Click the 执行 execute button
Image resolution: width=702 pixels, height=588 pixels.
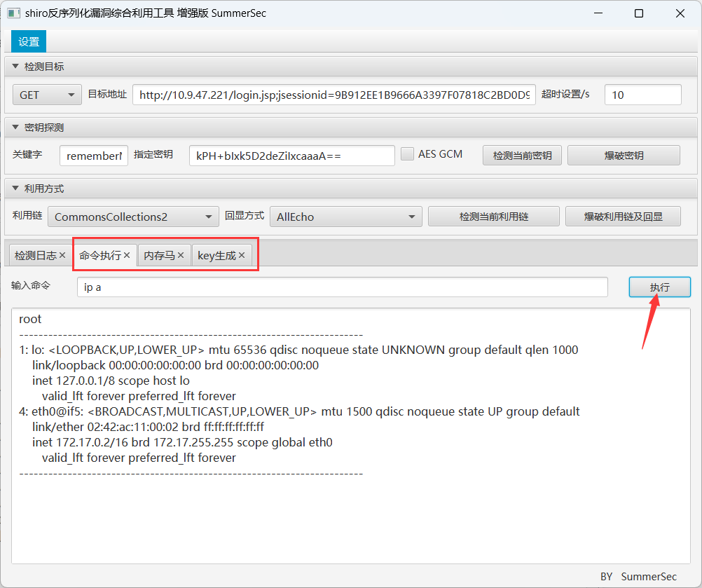[659, 287]
